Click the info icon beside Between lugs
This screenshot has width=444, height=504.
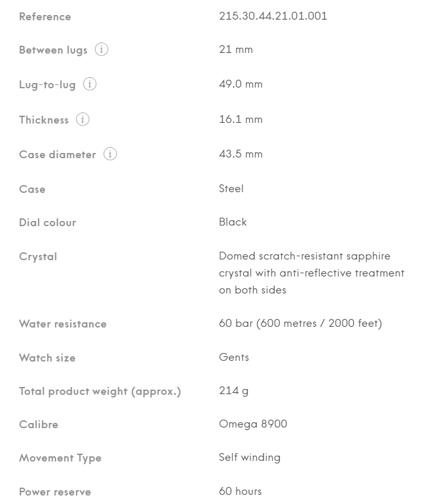[101, 50]
